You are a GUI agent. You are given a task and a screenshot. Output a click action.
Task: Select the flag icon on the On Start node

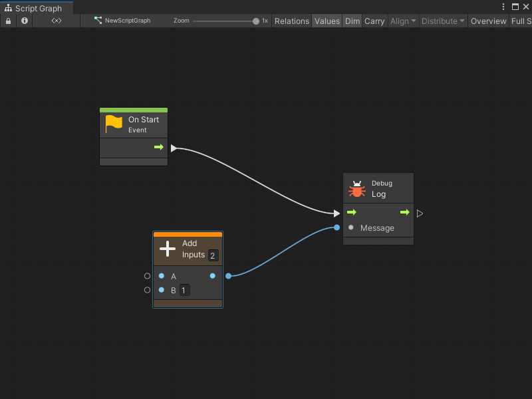(112, 122)
